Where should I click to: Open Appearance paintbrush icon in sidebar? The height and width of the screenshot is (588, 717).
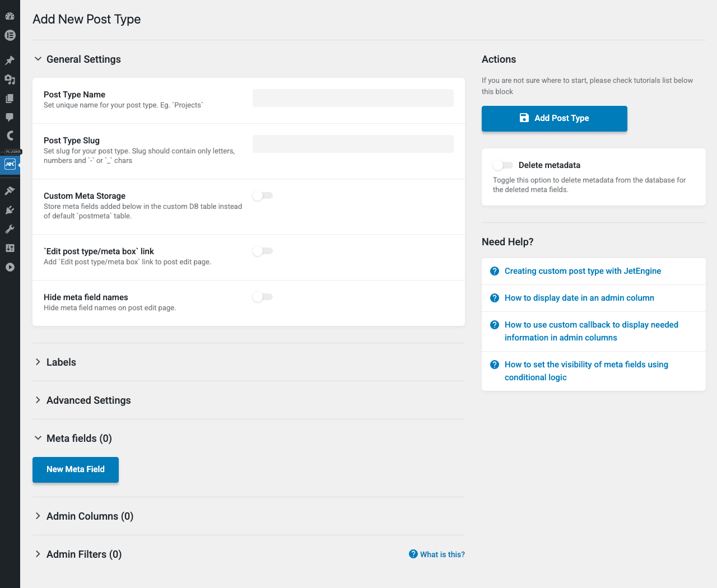point(10,191)
